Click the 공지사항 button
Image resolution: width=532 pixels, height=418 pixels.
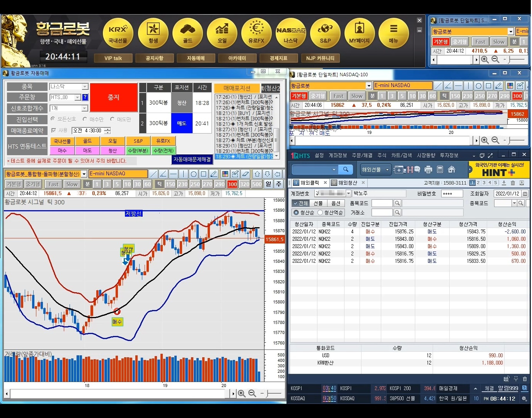click(154, 58)
